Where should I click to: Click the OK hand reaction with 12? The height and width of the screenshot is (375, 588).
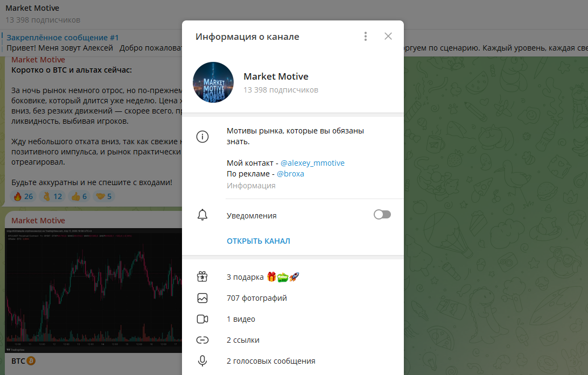click(x=53, y=196)
